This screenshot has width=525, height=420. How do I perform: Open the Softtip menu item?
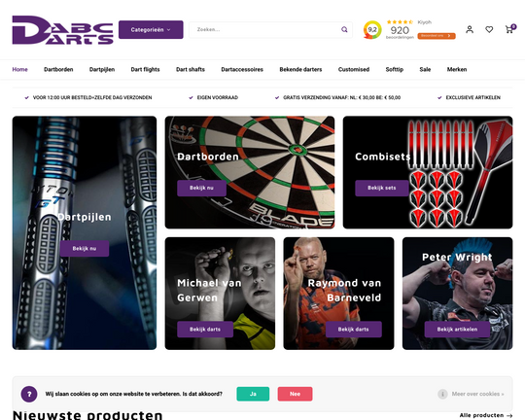click(x=394, y=69)
